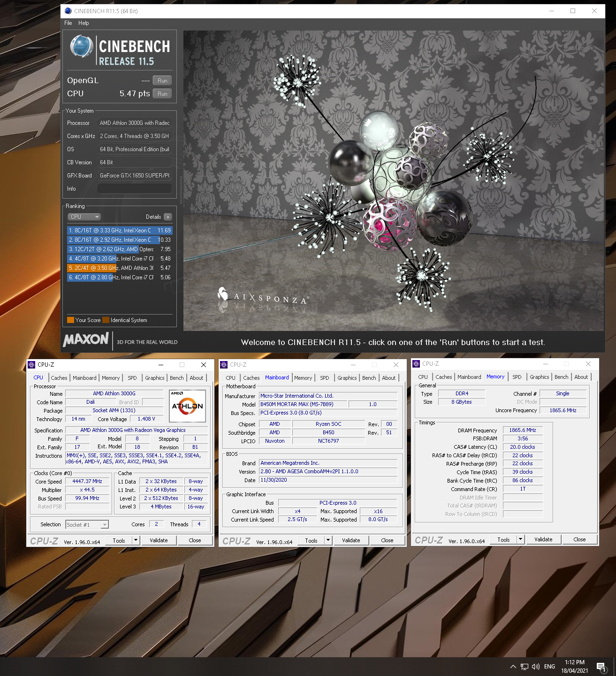Switch to Graphics tab in middle CPU-Z

pyautogui.click(x=347, y=378)
